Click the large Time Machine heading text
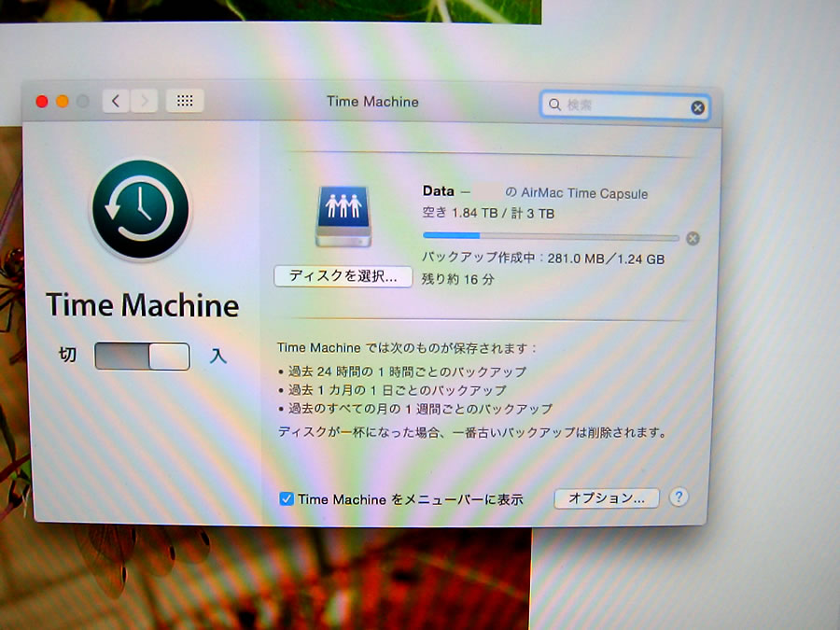840x630 pixels. click(x=143, y=305)
